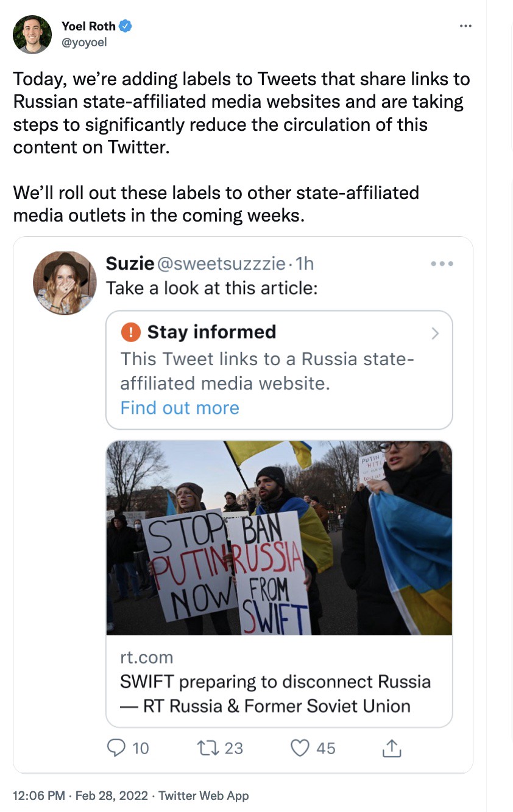This screenshot has height=812, width=513.
Task: Click Yoel Roth's profile avatar
Action: click(32, 35)
